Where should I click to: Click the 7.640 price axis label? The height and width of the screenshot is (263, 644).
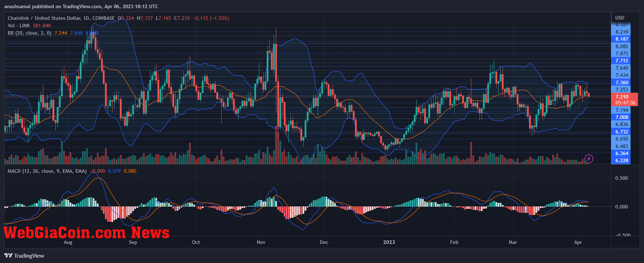click(622, 68)
